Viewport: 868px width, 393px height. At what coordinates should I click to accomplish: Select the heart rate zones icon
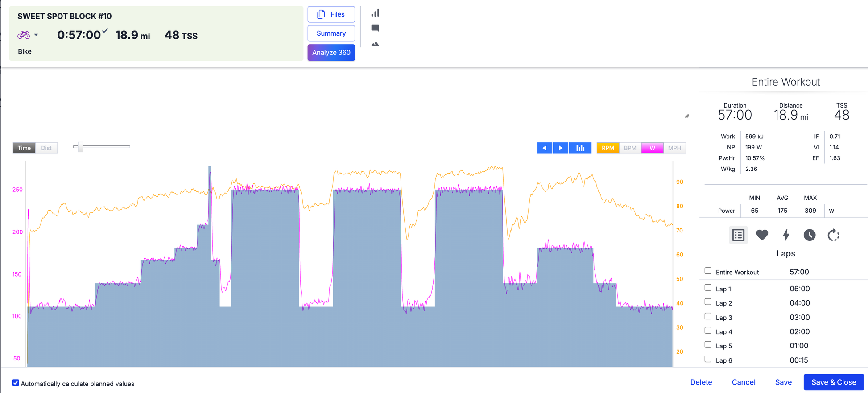coord(762,235)
